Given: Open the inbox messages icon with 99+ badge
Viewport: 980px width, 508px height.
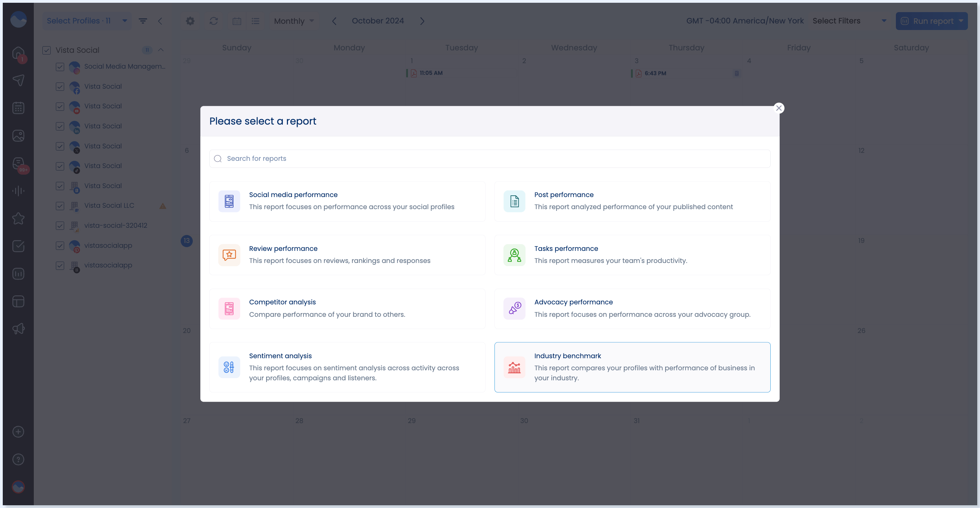Looking at the screenshot, I should 18,164.
